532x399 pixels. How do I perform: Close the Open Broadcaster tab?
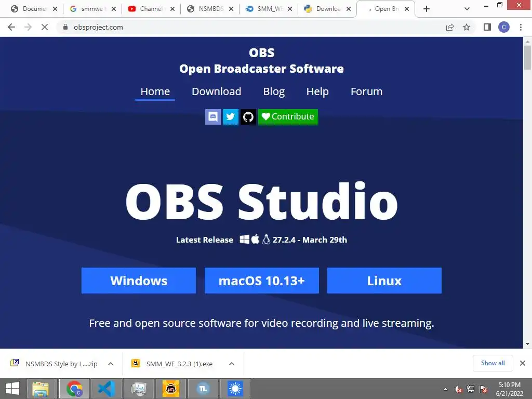tap(407, 9)
